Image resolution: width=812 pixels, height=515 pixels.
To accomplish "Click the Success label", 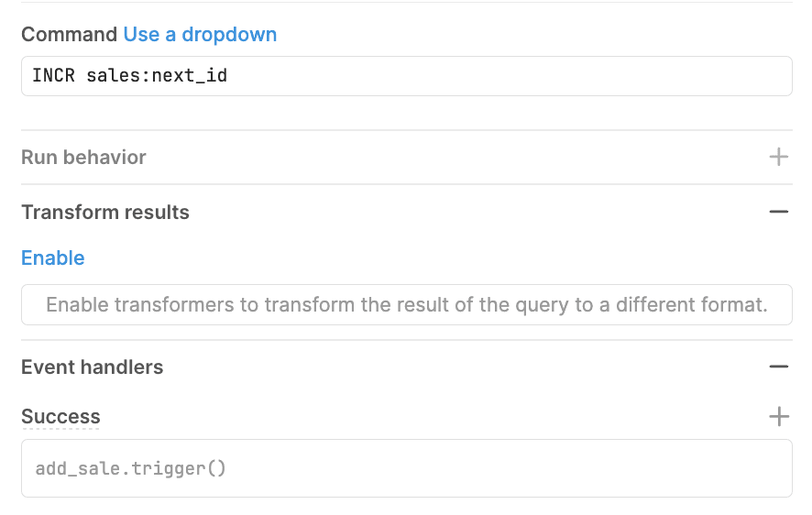I will coord(60,417).
